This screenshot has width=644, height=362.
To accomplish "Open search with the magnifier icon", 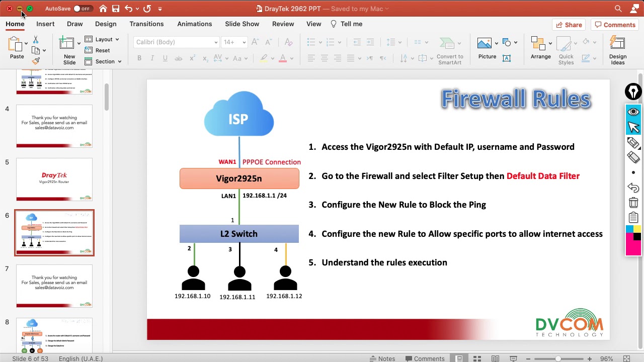I will tap(618, 9).
